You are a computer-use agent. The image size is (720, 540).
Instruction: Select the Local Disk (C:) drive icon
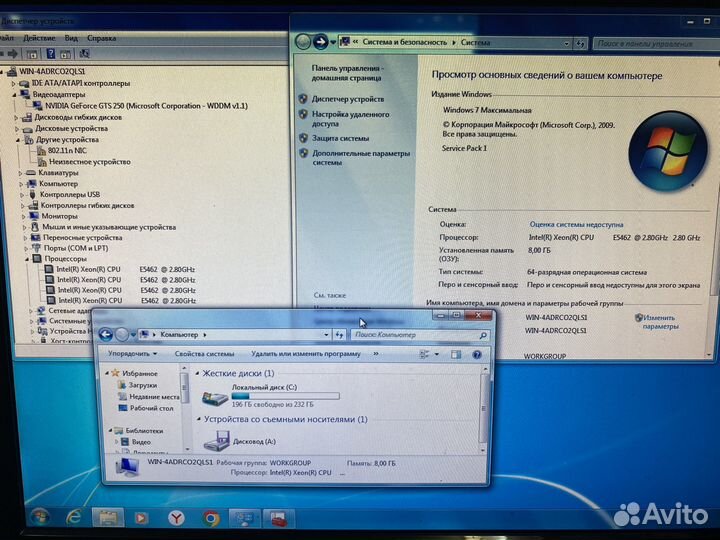point(215,397)
